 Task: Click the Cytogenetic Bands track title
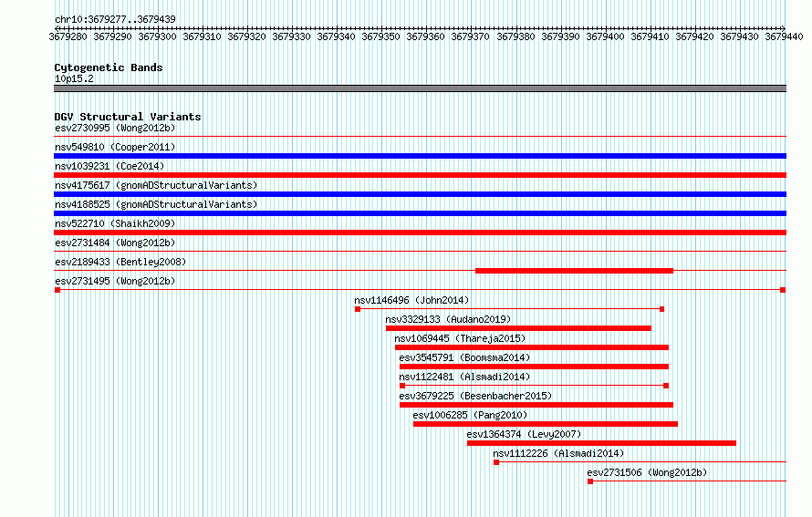coord(109,67)
